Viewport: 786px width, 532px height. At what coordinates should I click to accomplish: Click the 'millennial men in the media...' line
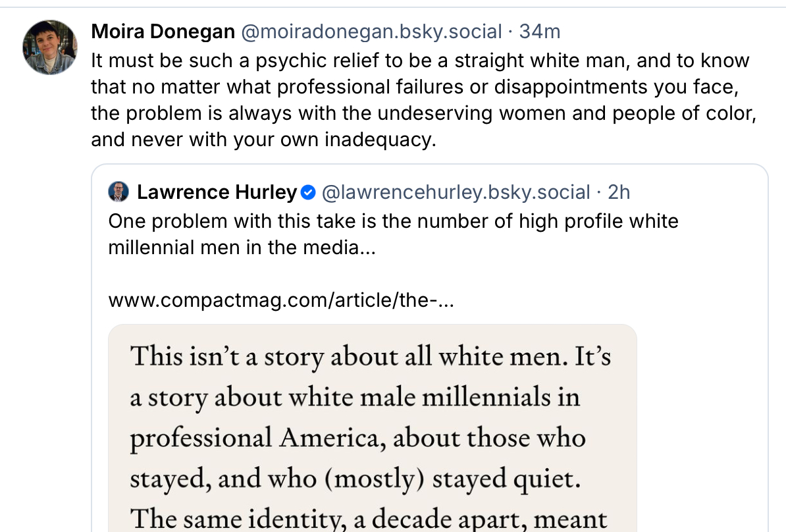(242, 248)
